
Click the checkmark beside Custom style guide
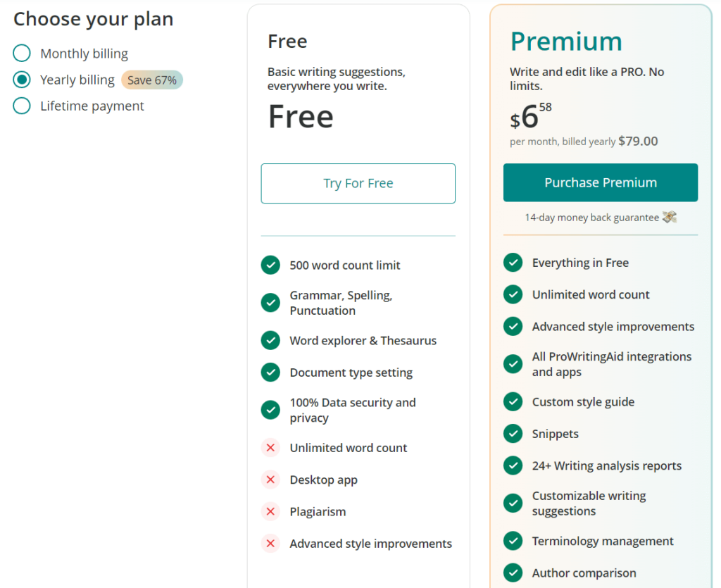(x=513, y=402)
